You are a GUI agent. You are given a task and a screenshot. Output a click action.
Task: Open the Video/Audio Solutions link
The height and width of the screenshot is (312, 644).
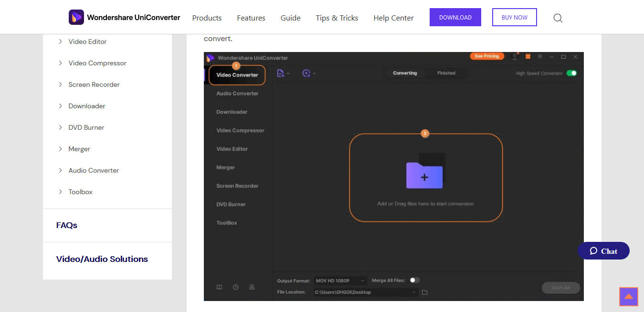tap(102, 259)
